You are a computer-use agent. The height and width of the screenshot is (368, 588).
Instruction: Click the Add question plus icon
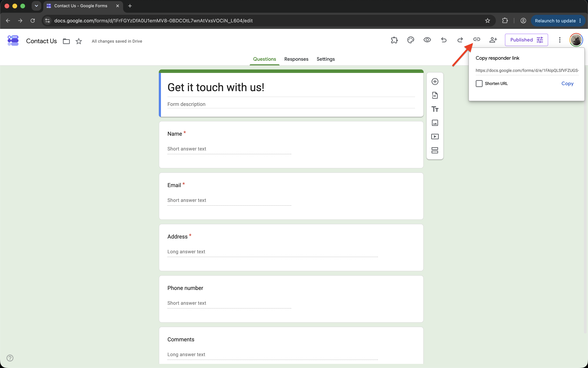click(435, 82)
